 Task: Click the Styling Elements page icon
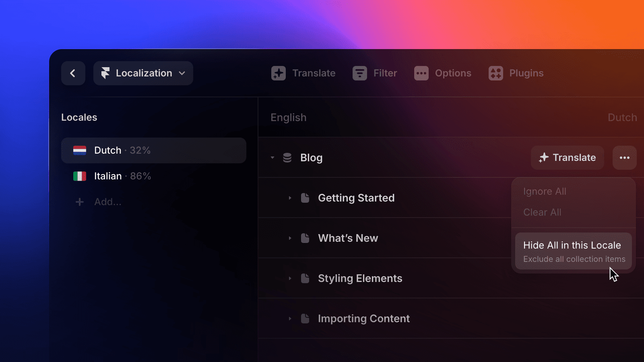pos(305,278)
